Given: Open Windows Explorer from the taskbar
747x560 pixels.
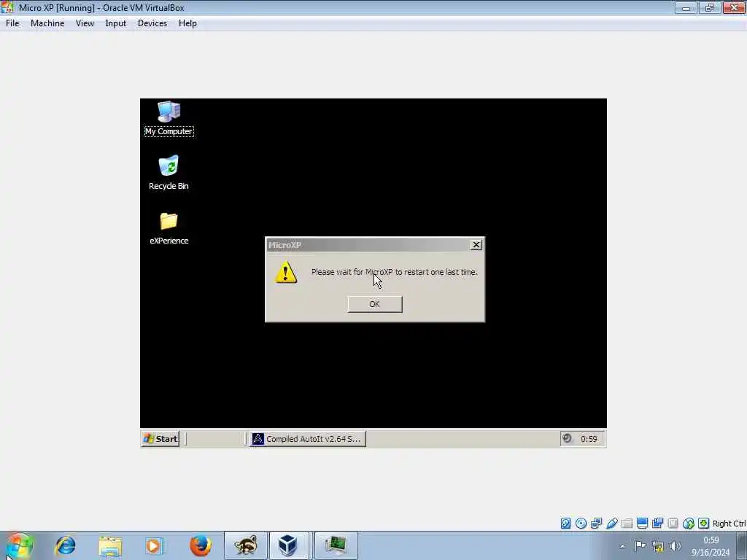Looking at the screenshot, I should tap(111, 545).
